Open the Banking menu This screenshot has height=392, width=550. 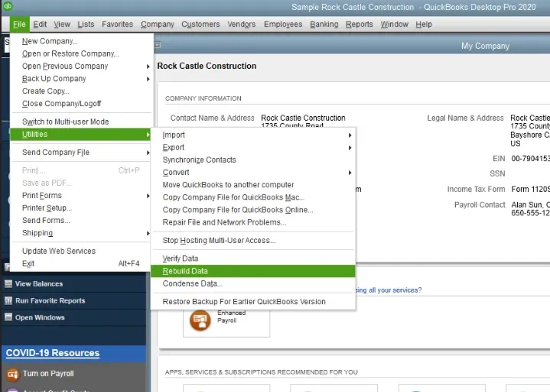click(x=324, y=24)
